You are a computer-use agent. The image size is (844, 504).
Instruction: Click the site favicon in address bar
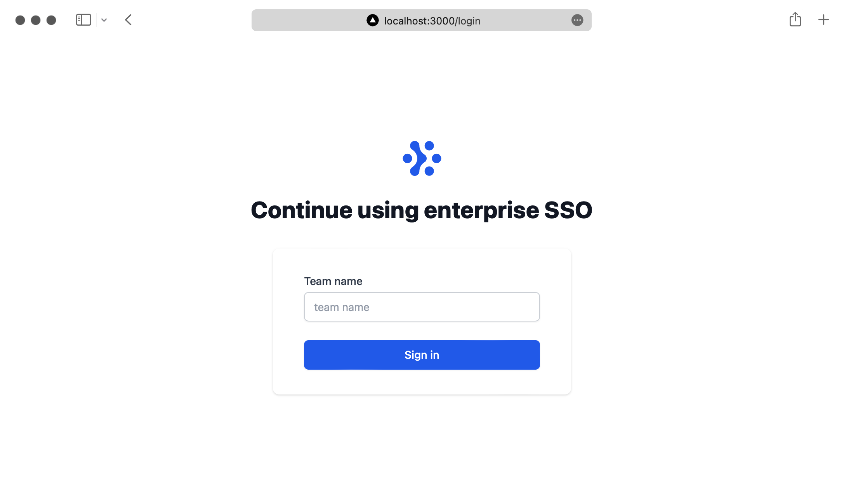click(373, 20)
